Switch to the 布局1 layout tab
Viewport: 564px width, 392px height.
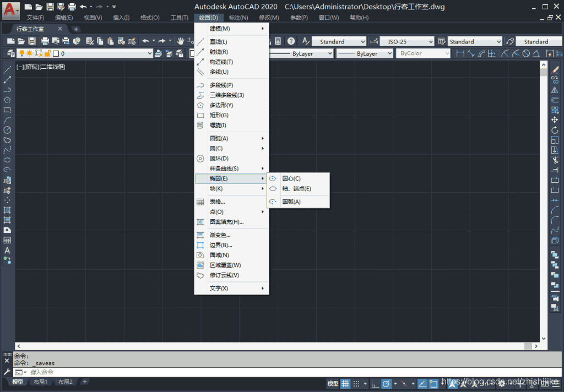pyautogui.click(x=41, y=382)
